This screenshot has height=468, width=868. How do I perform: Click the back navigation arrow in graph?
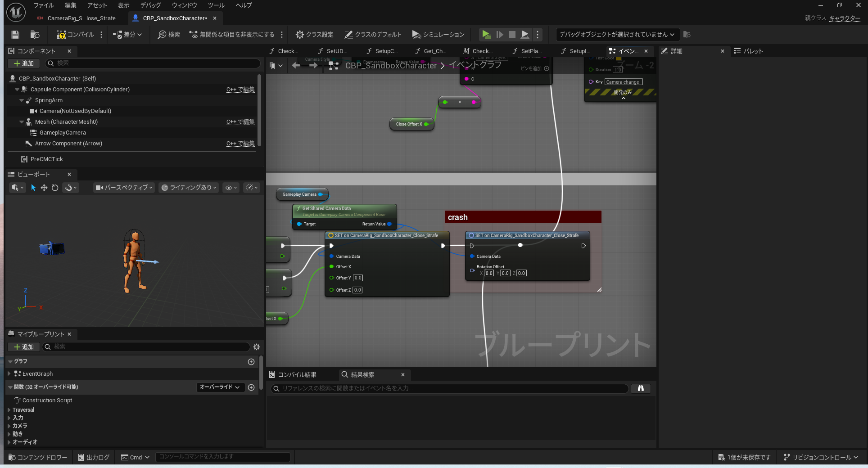pyautogui.click(x=296, y=66)
